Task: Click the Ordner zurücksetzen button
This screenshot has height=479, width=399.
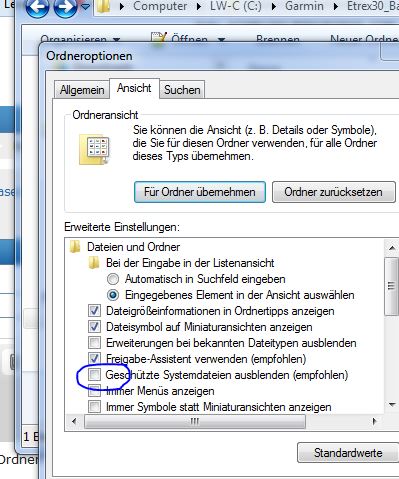Action: pyautogui.click(x=333, y=192)
